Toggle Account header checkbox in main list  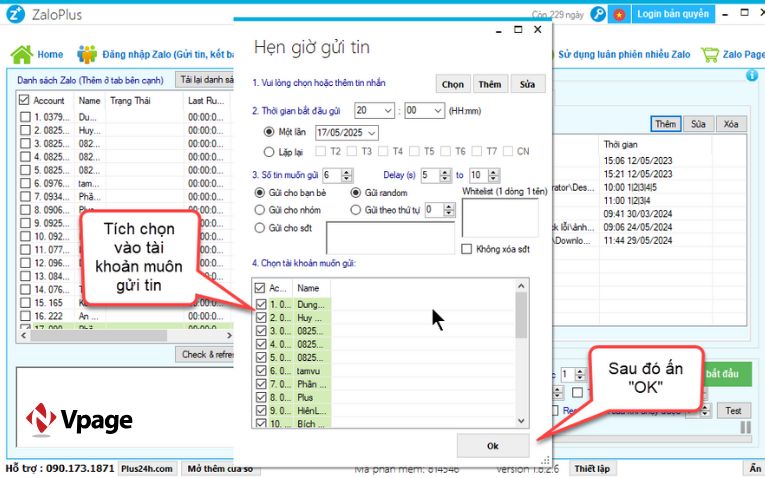24,100
